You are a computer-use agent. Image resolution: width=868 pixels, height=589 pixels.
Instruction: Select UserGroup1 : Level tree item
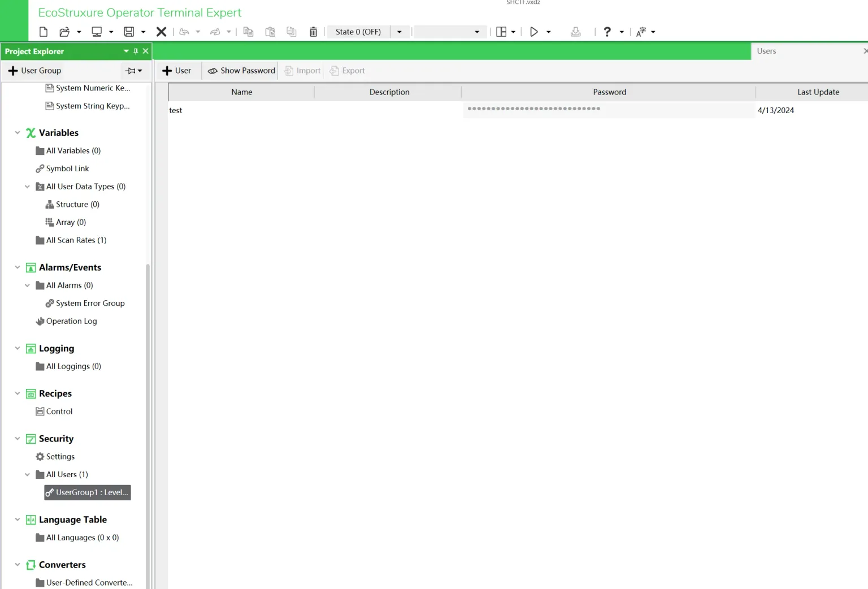click(88, 492)
